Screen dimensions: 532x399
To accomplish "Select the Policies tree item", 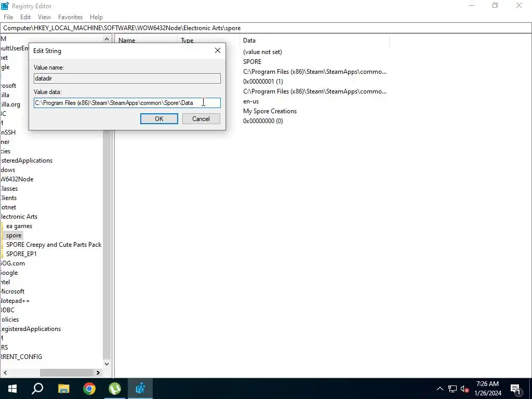I will (9, 320).
